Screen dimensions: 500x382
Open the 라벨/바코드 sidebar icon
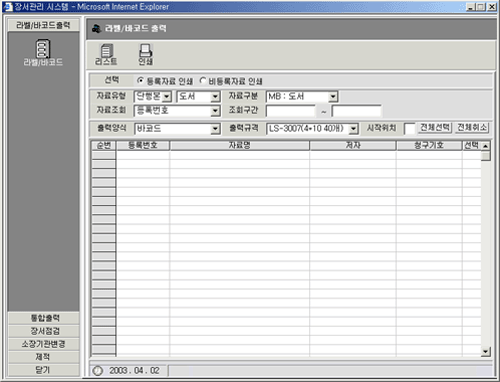(43, 49)
